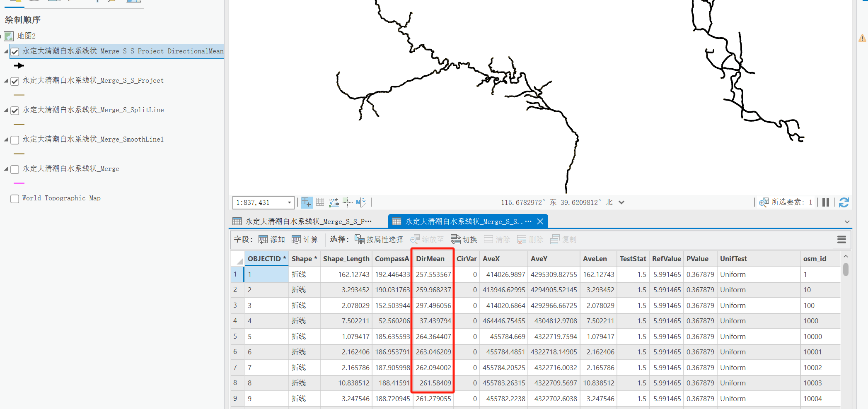Click osm_id cell value 10003
The height and width of the screenshot is (409, 868).
pos(820,383)
